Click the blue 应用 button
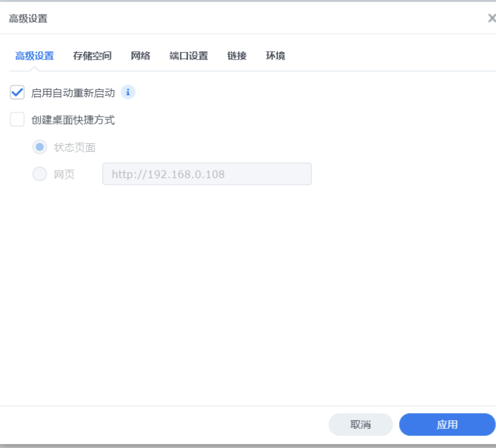Image resolution: width=496 pixels, height=448 pixels. (447, 425)
